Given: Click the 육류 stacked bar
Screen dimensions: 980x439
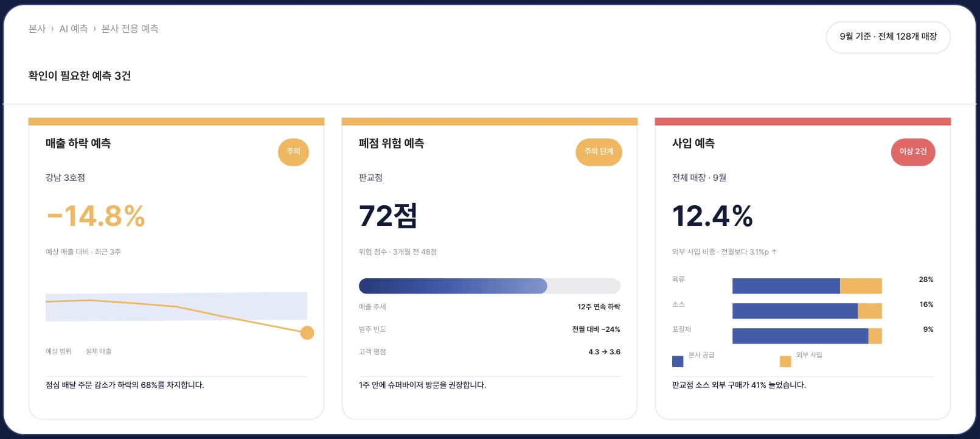Looking at the screenshot, I should pos(807,286).
